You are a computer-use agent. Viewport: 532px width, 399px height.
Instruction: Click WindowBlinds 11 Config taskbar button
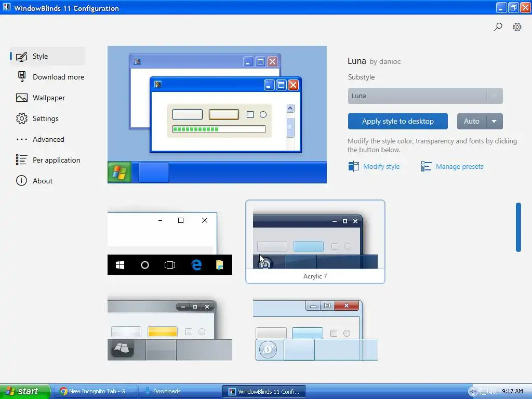click(x=264, y=391)
